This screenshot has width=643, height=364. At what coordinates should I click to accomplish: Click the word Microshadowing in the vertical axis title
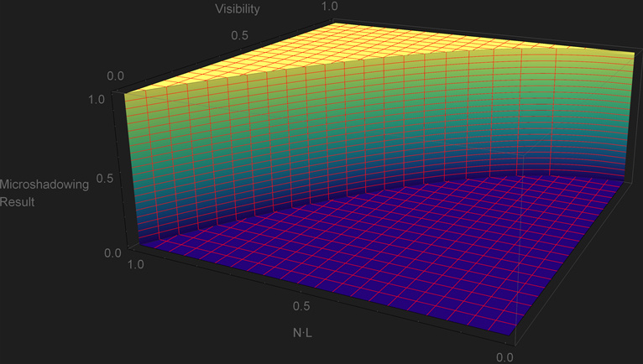click(44, 185)
